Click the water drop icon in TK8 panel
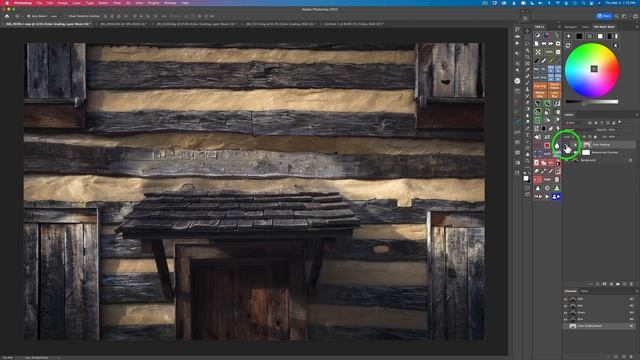Image resolution: width=640 pixels, height=360 pixels. click(557, 145)
